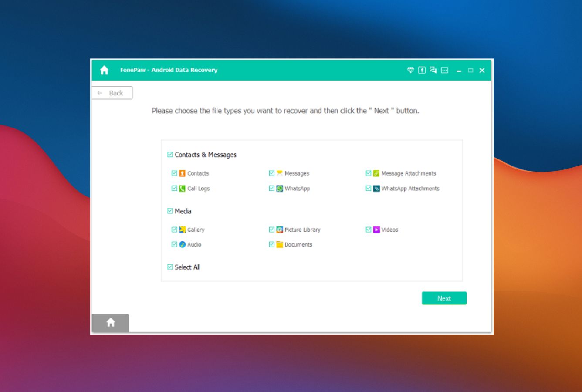The width and height of the screenshot is (582, 392).
Task: Uncheck the WhatsApp Attachments checkbox
Action: click(x=369, y=189)
